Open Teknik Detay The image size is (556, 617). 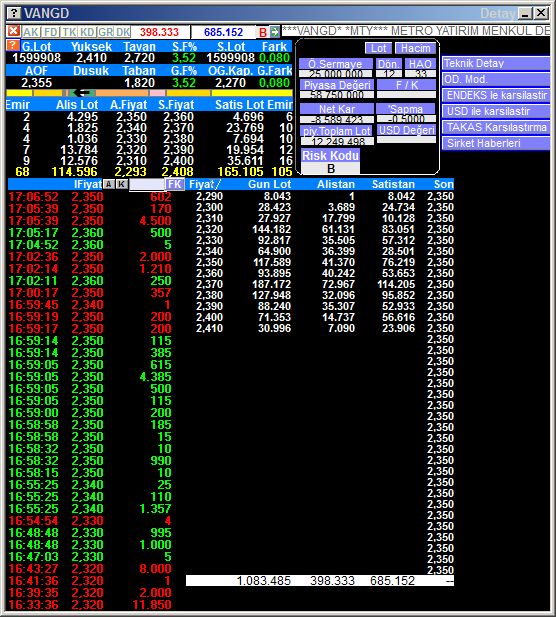(495, 63)
